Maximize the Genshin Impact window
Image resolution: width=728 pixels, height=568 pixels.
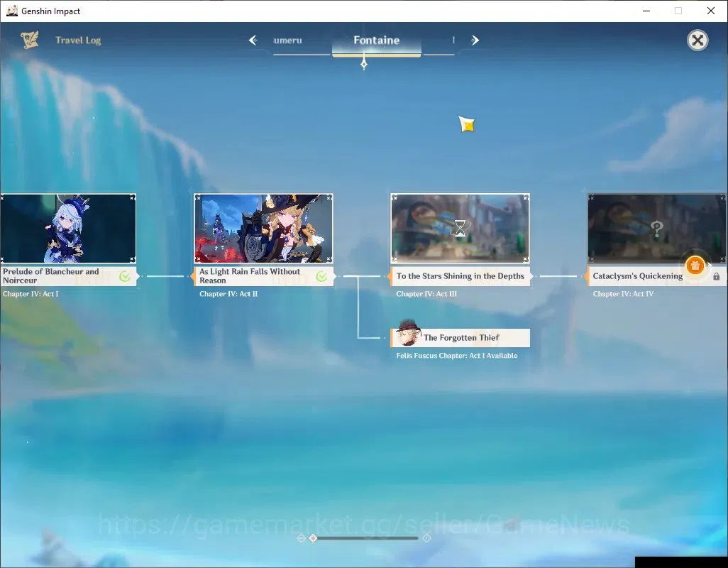click(x=678, y=11)
